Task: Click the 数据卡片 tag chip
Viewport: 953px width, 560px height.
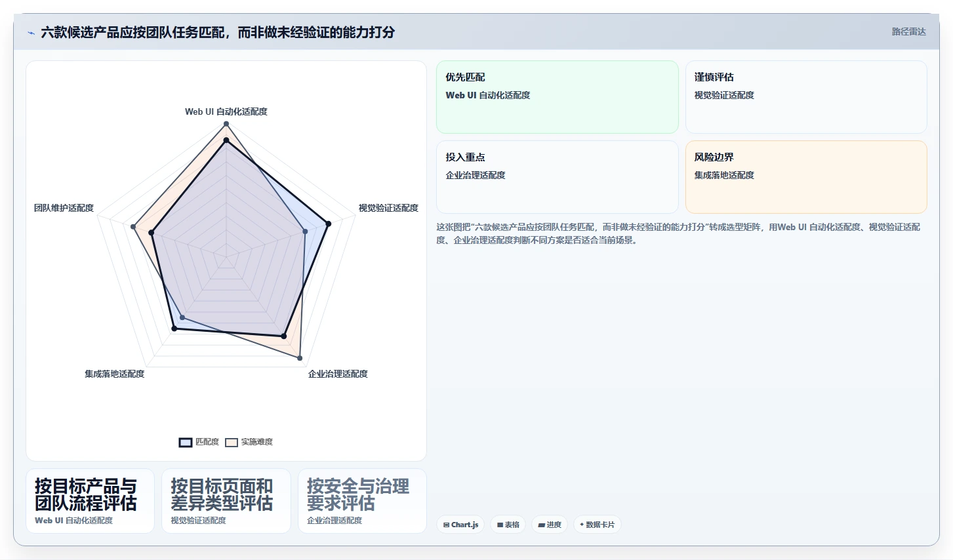Action: tap(598, 525)
